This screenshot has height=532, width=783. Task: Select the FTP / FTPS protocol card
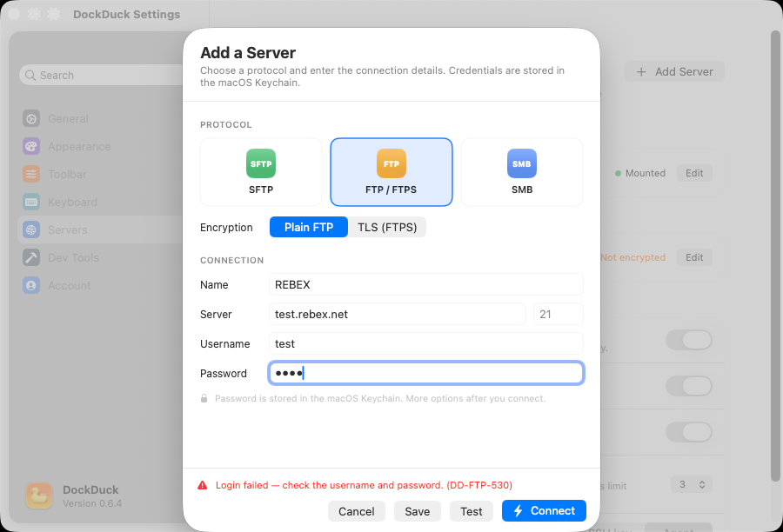[x=391, y=172]
